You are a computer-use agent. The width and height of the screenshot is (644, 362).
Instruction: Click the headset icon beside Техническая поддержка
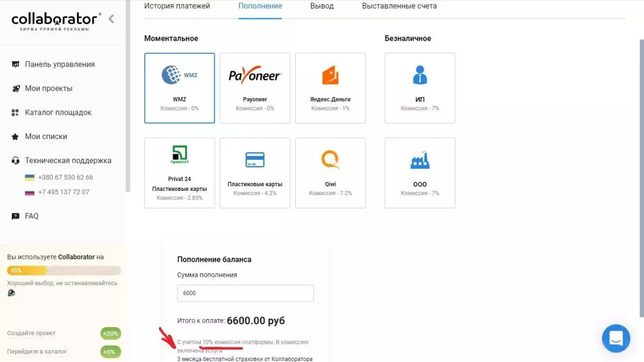tap(15, 160)
